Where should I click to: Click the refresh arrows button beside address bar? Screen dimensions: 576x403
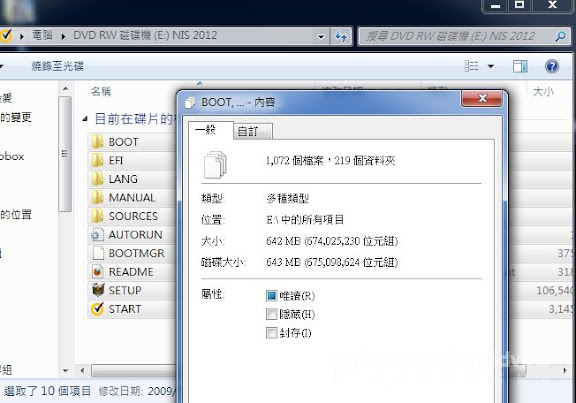pyautogui.click(x=341, y=36)
